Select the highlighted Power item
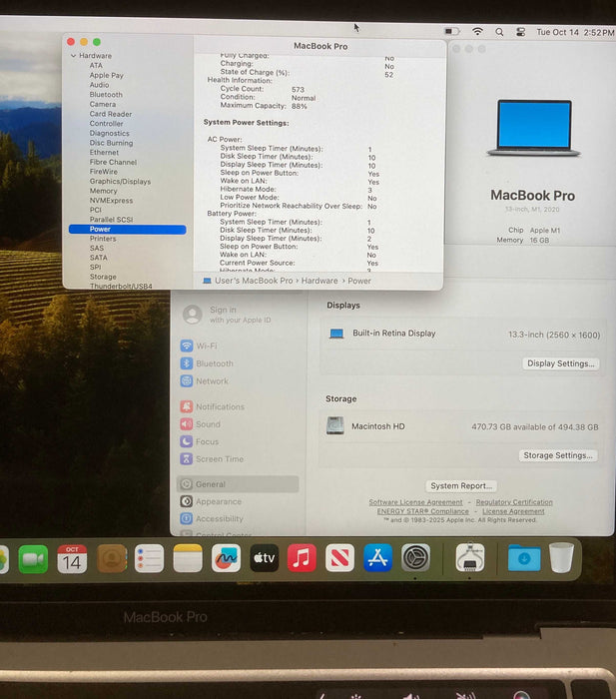Screen dimensions: 616x699 [128, 229]
